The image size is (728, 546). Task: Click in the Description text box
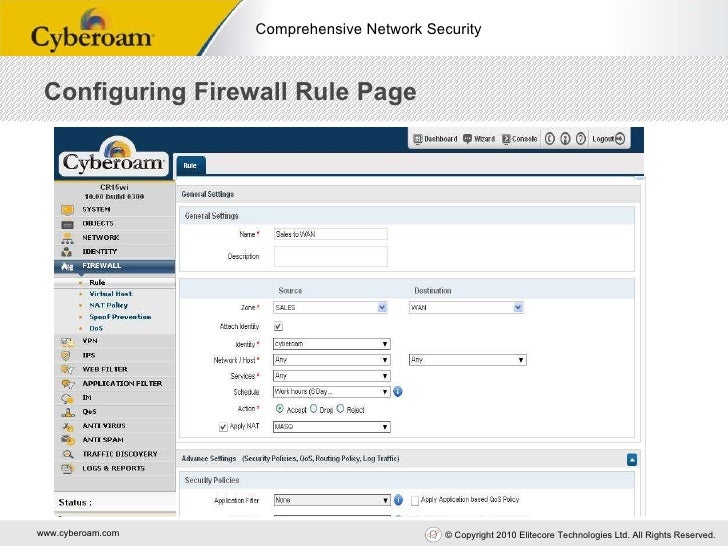331,256
